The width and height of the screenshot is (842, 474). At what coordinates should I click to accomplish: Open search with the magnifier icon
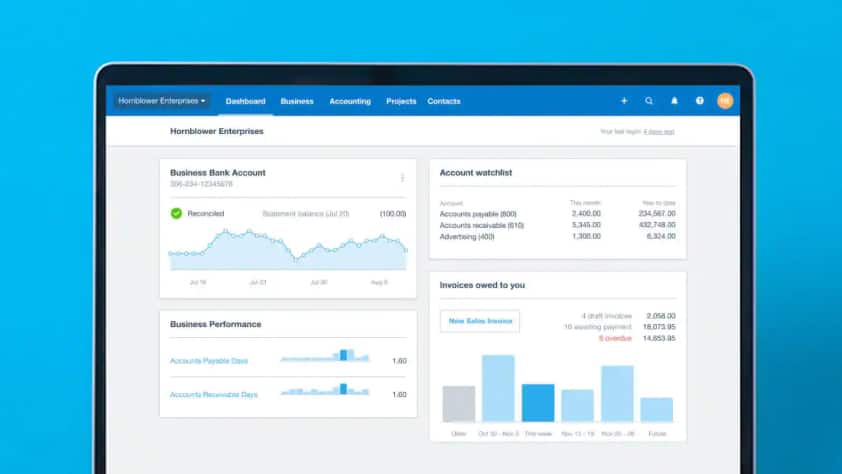(649, 101)
